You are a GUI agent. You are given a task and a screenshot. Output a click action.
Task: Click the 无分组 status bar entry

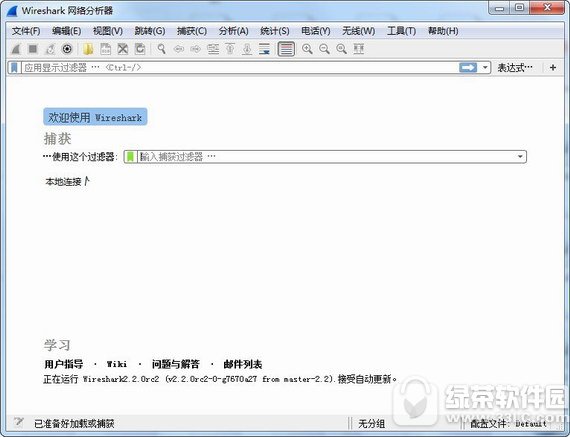tap(371, 424)
